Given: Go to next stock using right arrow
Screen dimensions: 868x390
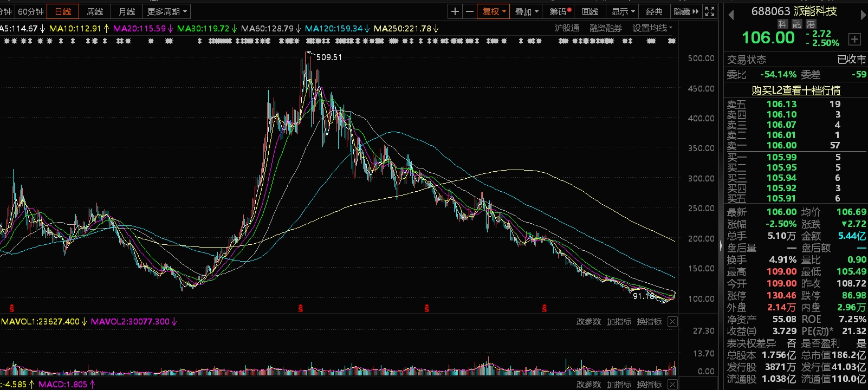Looking at the screenshot, I should 863,15.
